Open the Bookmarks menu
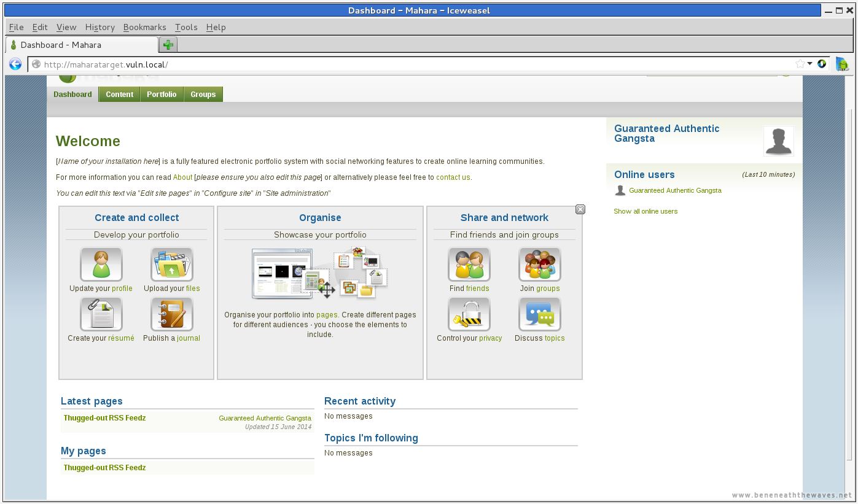The image size is (858, 504). [x=144, y=27]
